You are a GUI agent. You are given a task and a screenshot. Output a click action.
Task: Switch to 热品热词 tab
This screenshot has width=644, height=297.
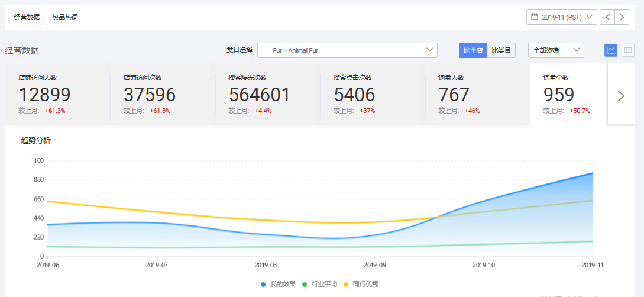coord(65,17)
